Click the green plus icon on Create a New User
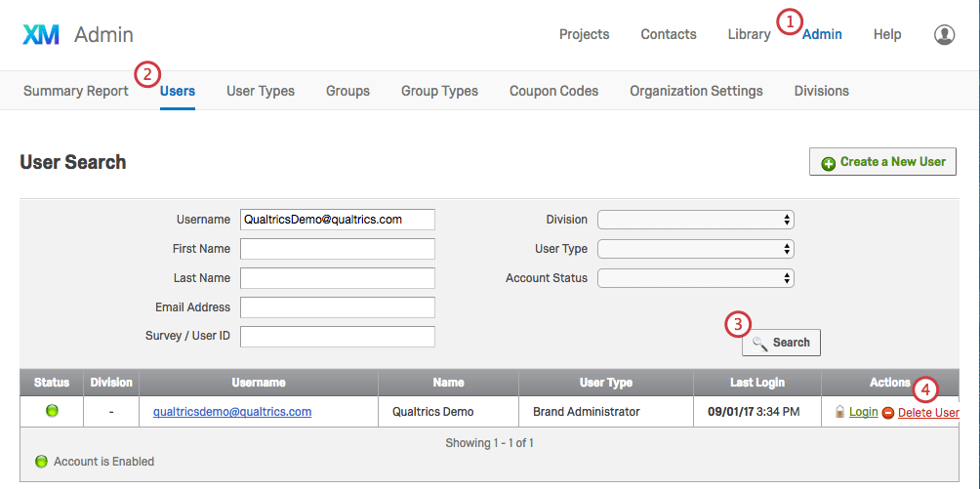The height and width of the screenshot is (489, 980). [829, 164]
